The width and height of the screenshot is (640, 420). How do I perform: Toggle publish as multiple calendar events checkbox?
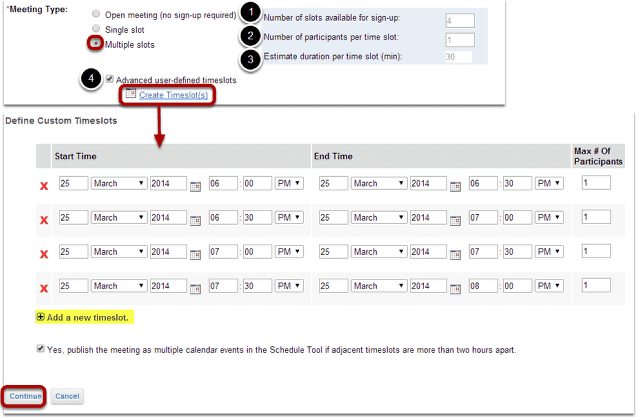(40, 349)
